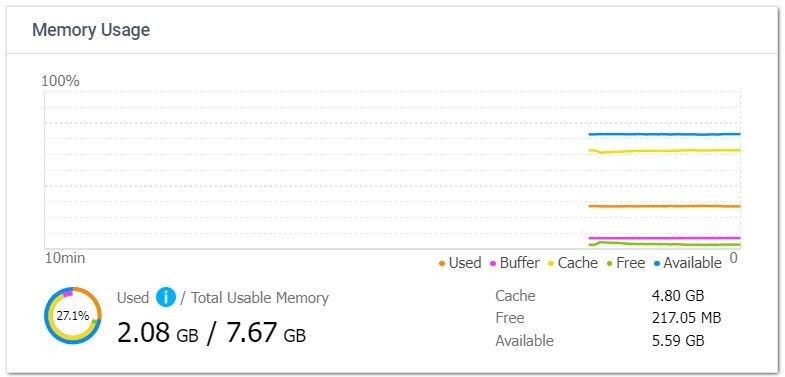Click the 7.67 GB total memory value
The height and width of the screenshot is (377, 785).
click(266, 333)
